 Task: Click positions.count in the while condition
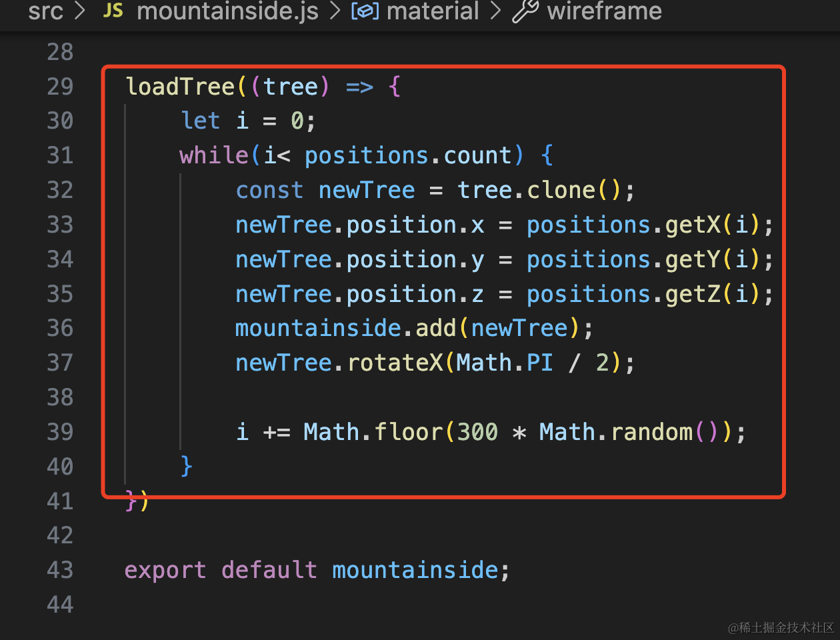(408, 155)
